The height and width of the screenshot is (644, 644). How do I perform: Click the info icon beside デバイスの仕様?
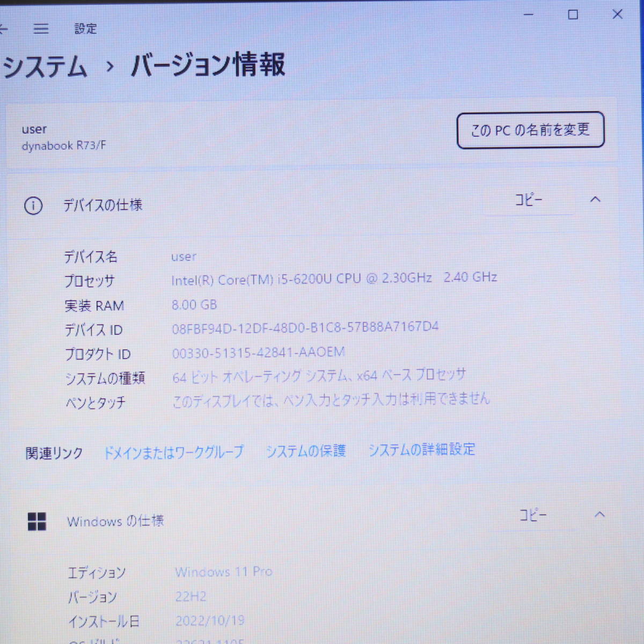(x=33, y=206)
